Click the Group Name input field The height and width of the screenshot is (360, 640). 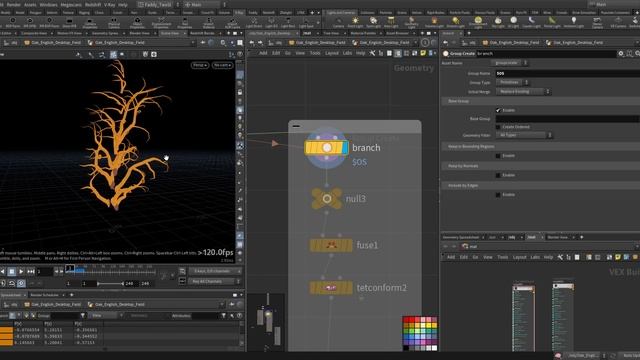click(x=567, y=73)
